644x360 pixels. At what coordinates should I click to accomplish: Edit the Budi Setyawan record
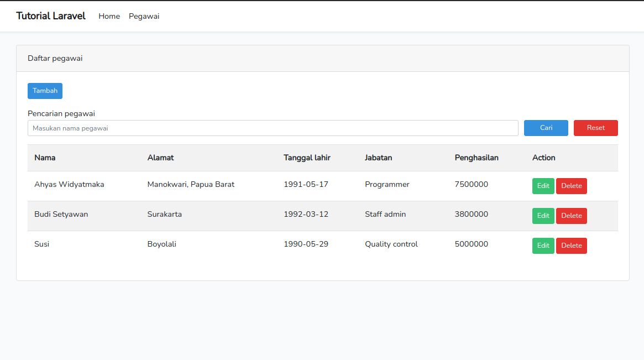543,216
